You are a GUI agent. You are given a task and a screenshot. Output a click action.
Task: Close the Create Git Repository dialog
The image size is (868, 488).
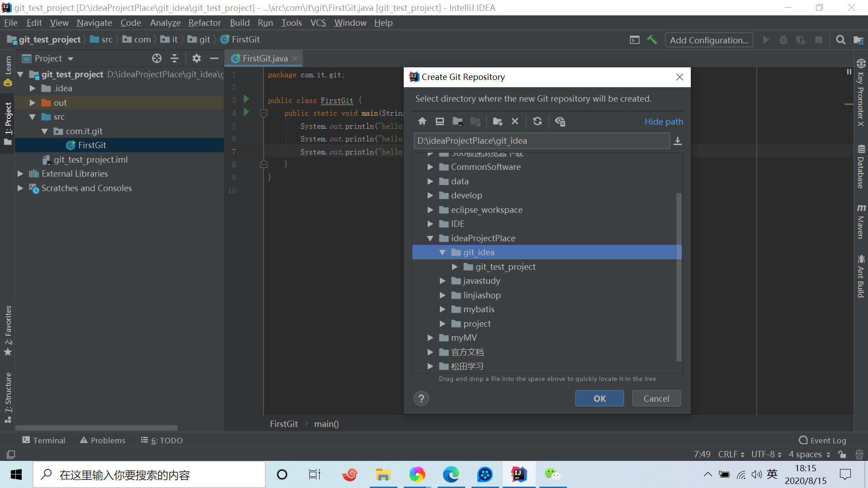(679, 77)
